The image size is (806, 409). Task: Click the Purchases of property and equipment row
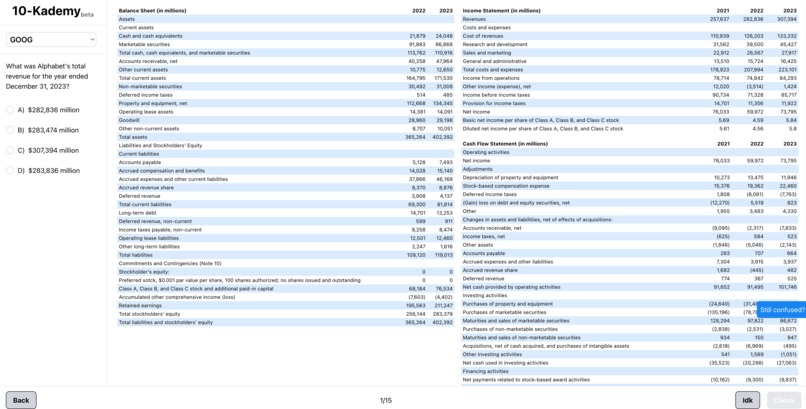tap(630, 304)
